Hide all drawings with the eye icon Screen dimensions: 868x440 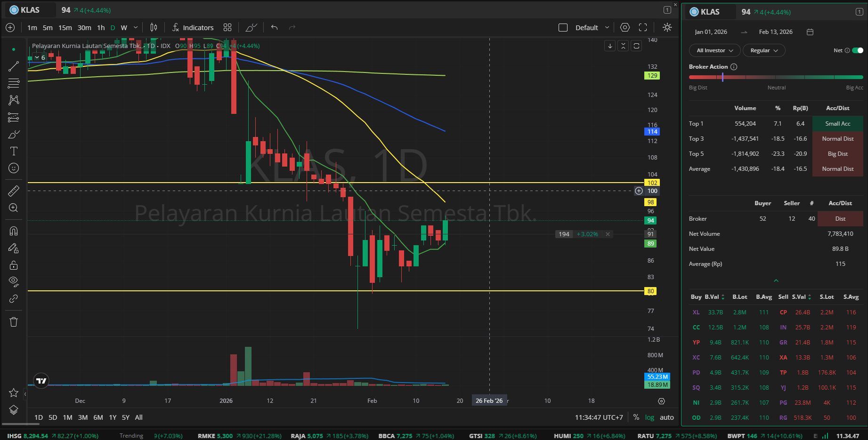coord(14,282)
